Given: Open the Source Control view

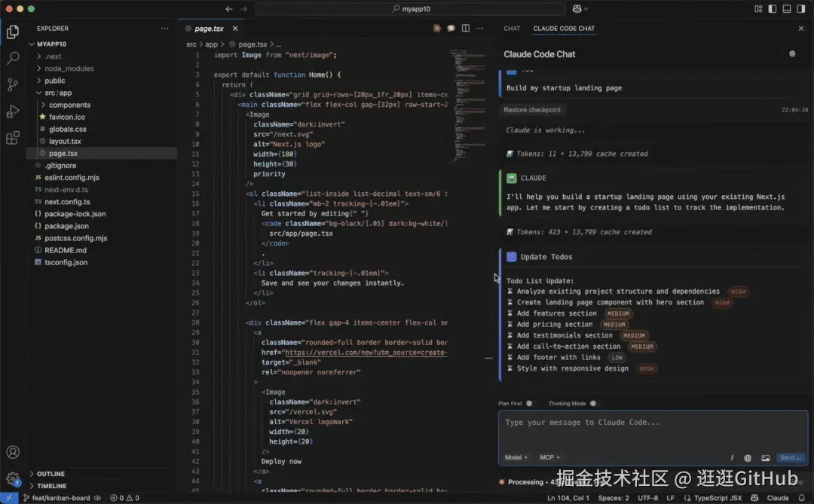Looking at the screenshot, I should click(x=13, y=84).
